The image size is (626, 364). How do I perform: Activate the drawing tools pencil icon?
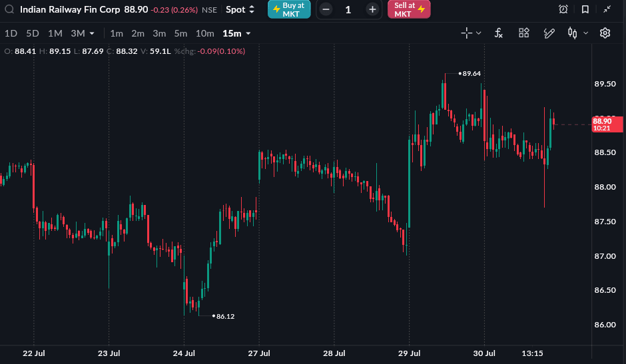(549, 33)
